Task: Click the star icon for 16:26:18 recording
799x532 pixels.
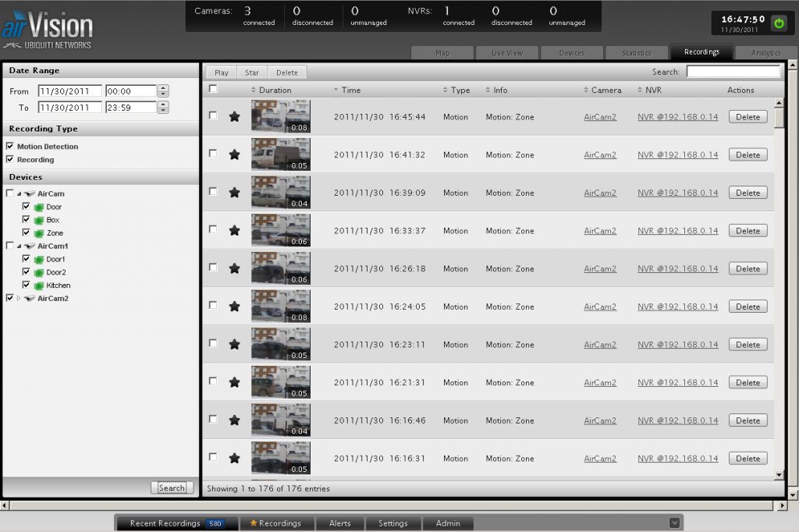Action: (x=234, y=268)
